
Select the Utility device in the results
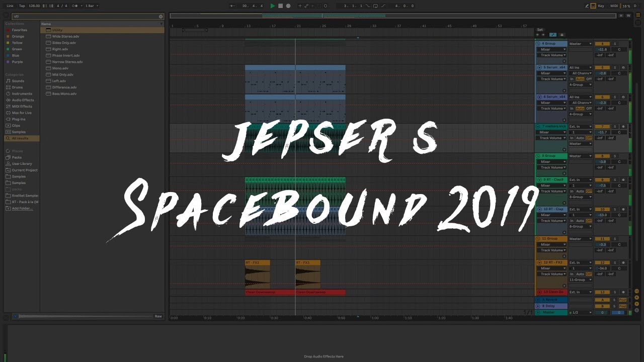(103, 30)
